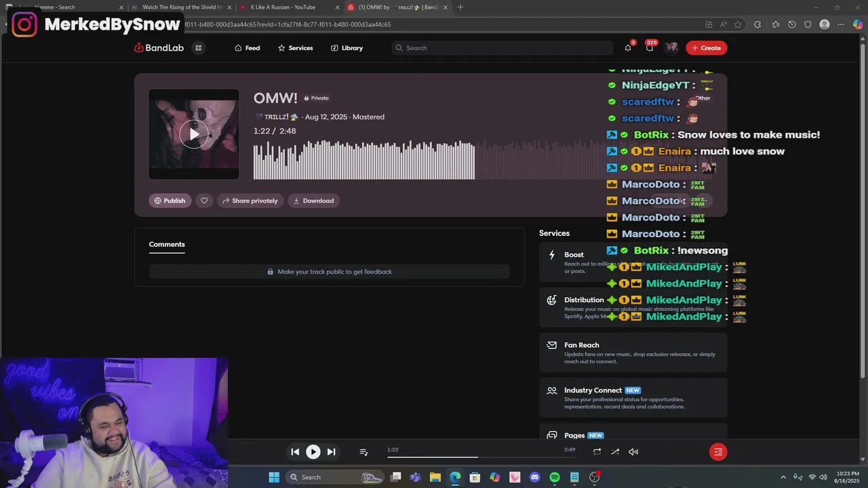
Task: Open Browser essentials shield
Action: click(808, 24)
